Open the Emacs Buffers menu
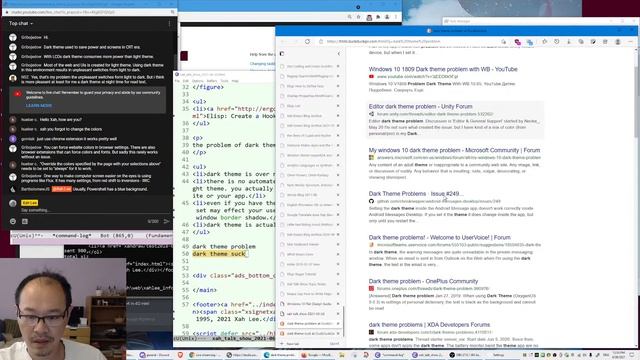Viewport: 640px width, 360px height. pyautogui.click(x=211, y=81)
